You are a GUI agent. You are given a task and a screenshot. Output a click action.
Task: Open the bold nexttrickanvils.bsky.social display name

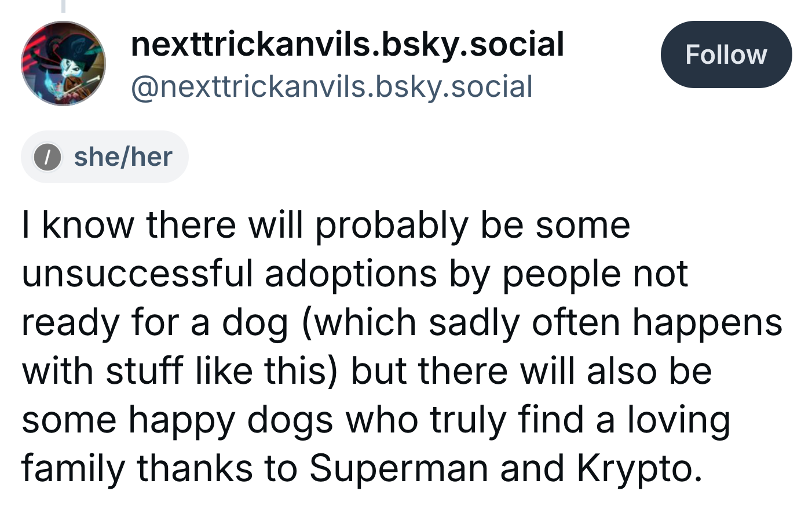[348, 45]
